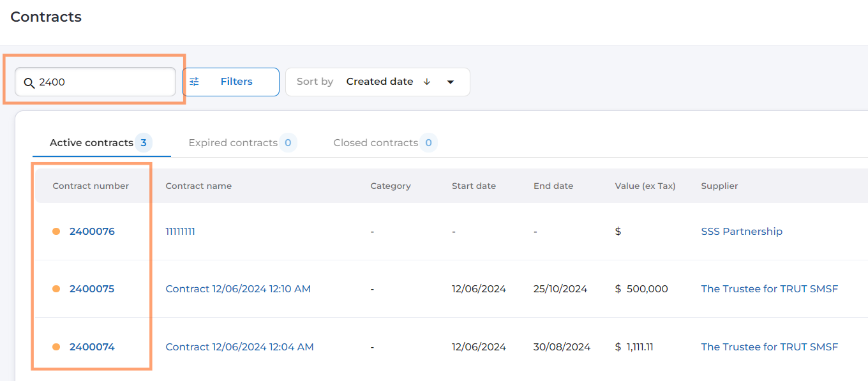Open contract number 2400074
This screenshot has width=868, height=381.
(92, 347)
